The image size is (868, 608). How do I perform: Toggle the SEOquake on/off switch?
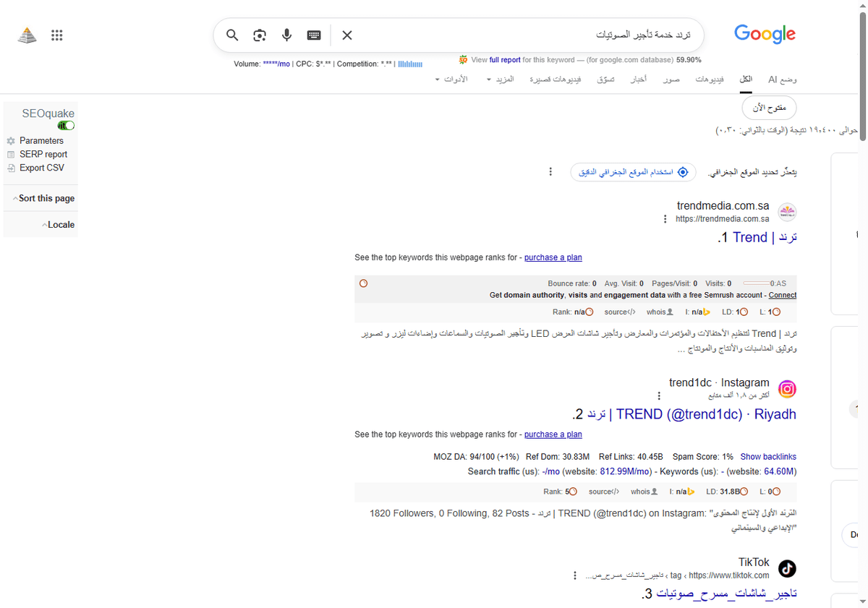coord(66,126)
